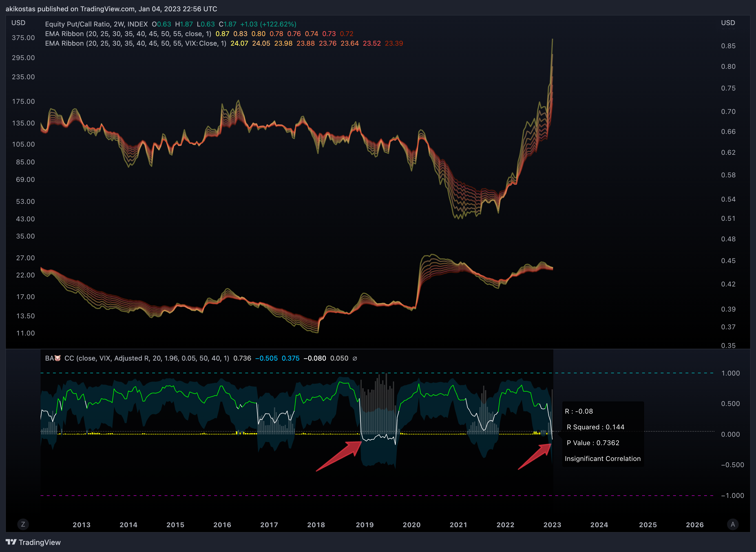
Task: Click the +1.03 (+122.62%) change value
Action: tap(268, 24)
